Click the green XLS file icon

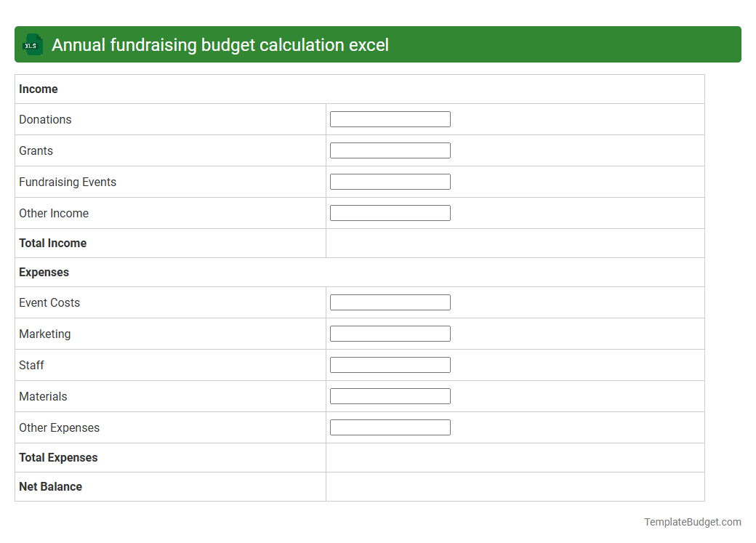point(32,44)
